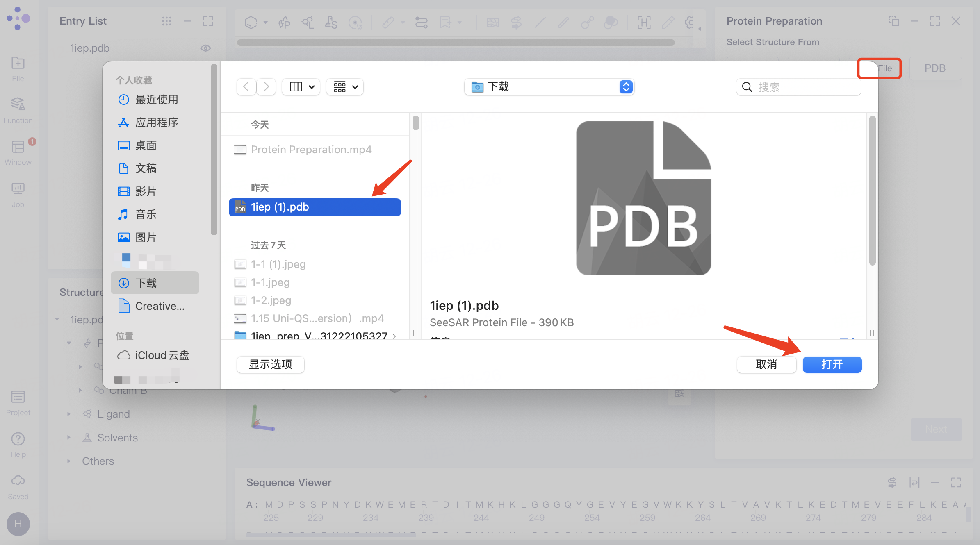Click the Help question mark icon
Screen dimensions: 980x545
[18, 439]
